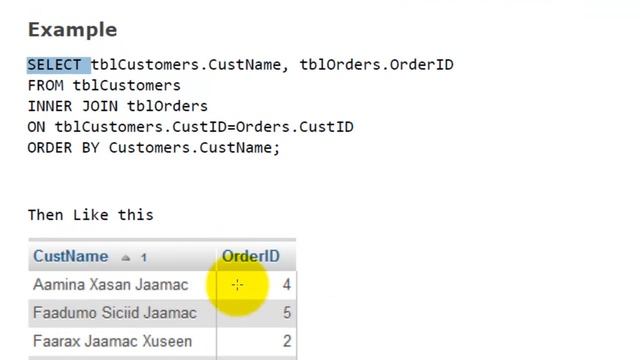Select the Faarax Jaamac Xuseen cell

(112, 341)
